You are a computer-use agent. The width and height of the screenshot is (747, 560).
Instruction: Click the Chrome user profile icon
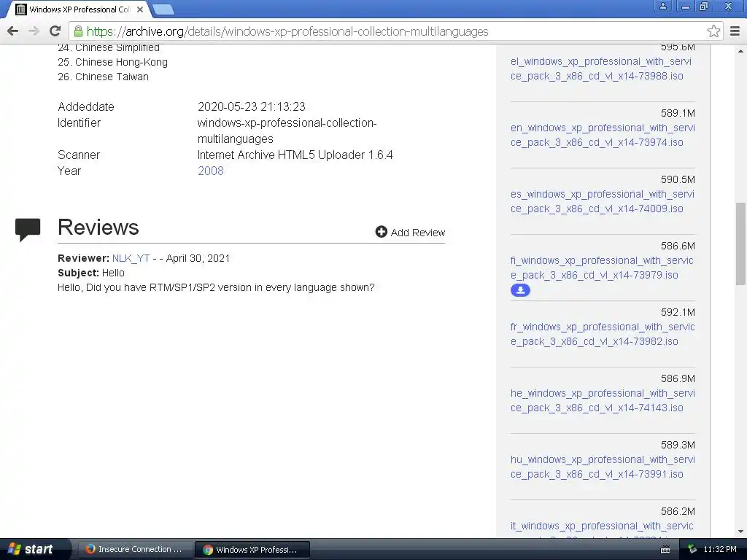[662, 6]
